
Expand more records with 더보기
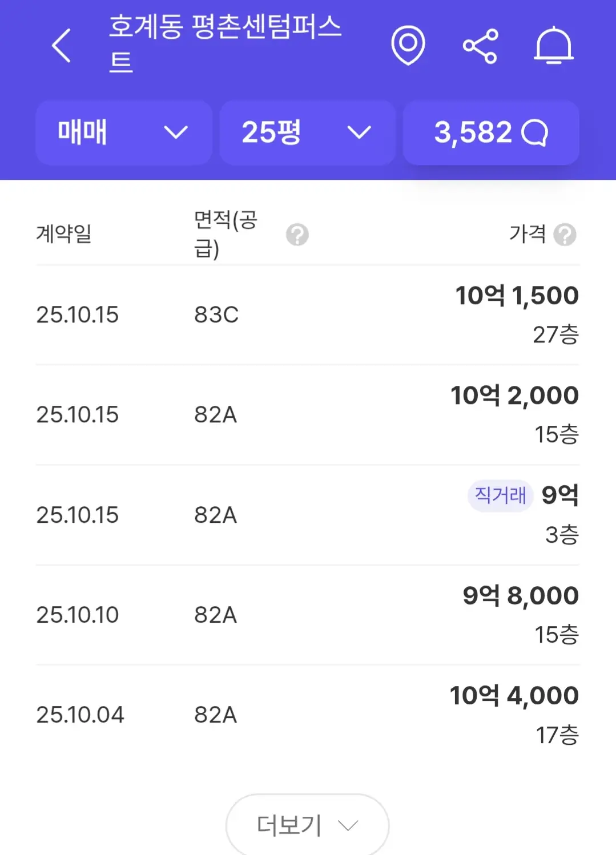click(x=307, y=825)
